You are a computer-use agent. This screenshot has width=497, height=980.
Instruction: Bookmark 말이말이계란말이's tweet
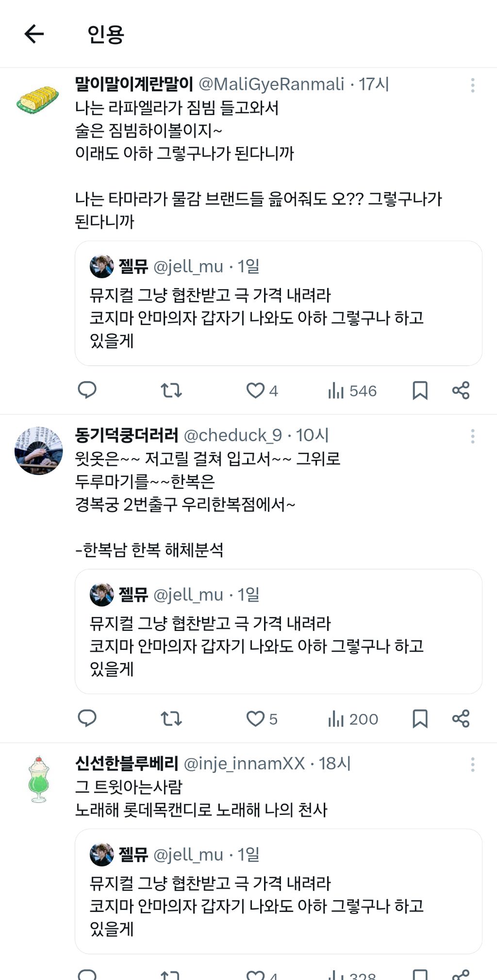tap(420, 390)
